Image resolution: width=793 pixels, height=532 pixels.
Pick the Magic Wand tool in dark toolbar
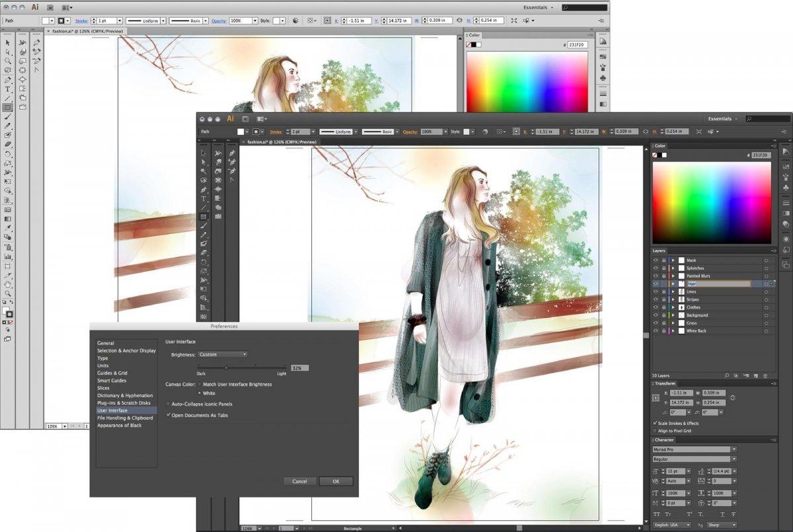coord(204,171)
